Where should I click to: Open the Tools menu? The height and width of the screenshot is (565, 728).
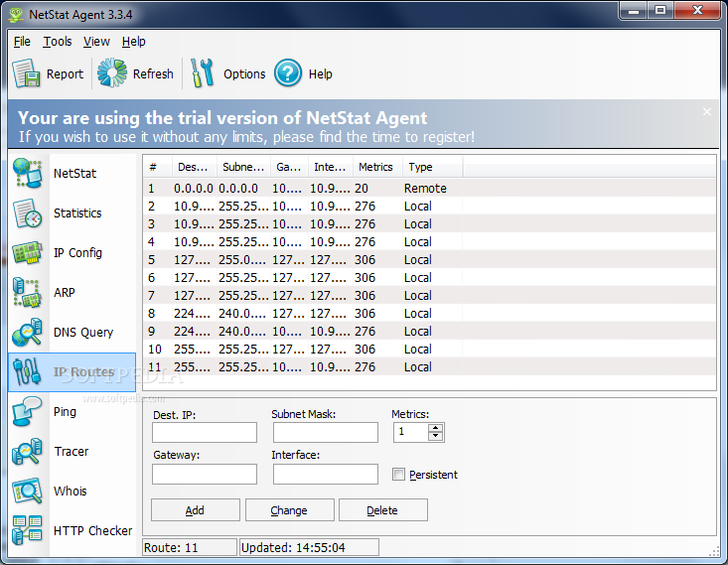pyautogui.click(x=58, y=42)
